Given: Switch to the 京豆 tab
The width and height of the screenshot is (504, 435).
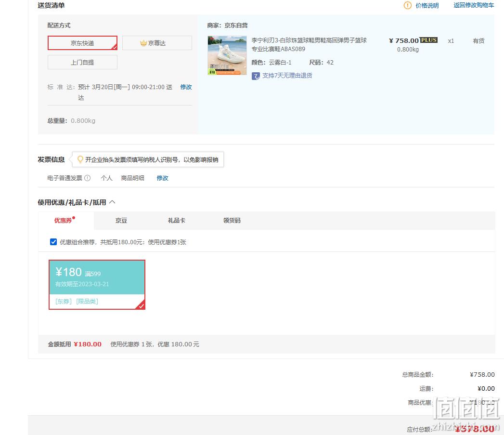Looking at the screenshot, I should pos(121,221).
